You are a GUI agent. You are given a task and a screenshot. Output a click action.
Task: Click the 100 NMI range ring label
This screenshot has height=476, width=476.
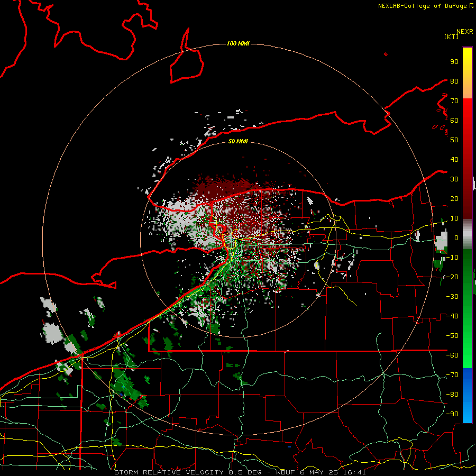pyautogui.click(x=238, y=44)
